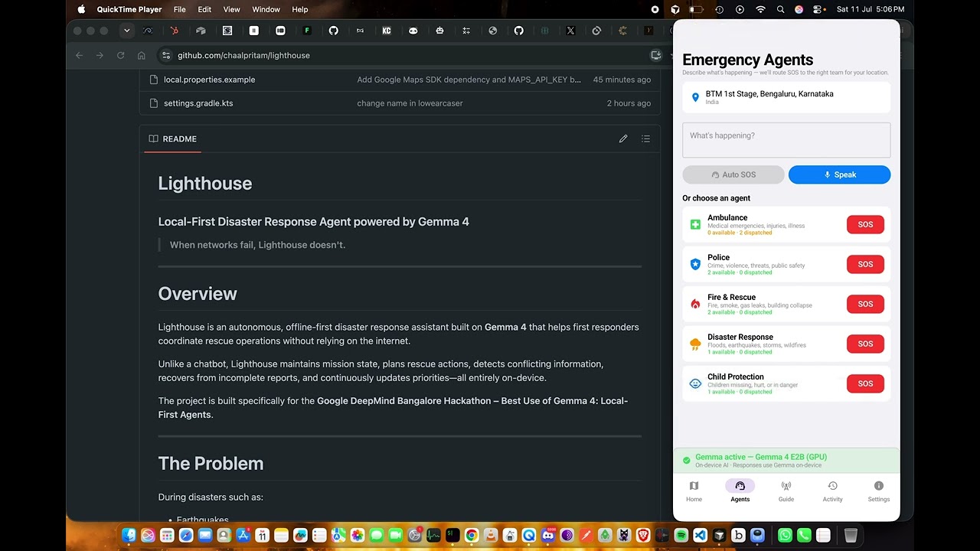The width and height of the screenshot is (980, 551).
Task: Open the Settings tab in the emergency app
Action: 879,491
